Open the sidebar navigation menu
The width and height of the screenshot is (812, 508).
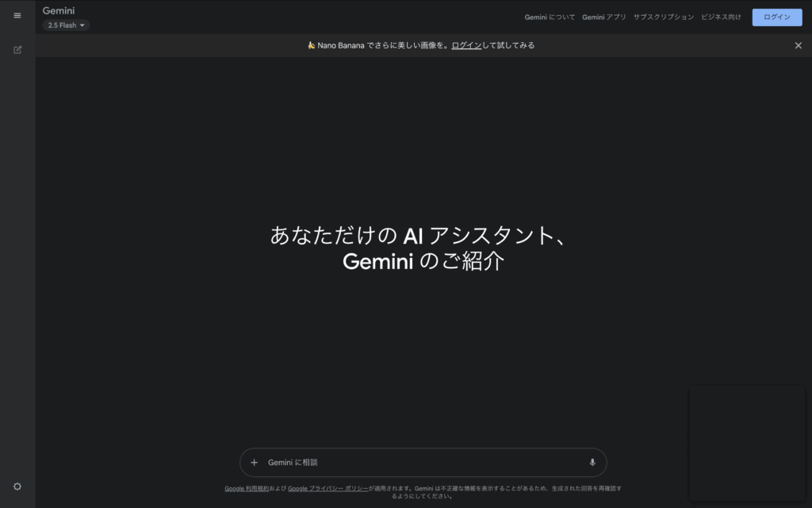tap(17, 15)
